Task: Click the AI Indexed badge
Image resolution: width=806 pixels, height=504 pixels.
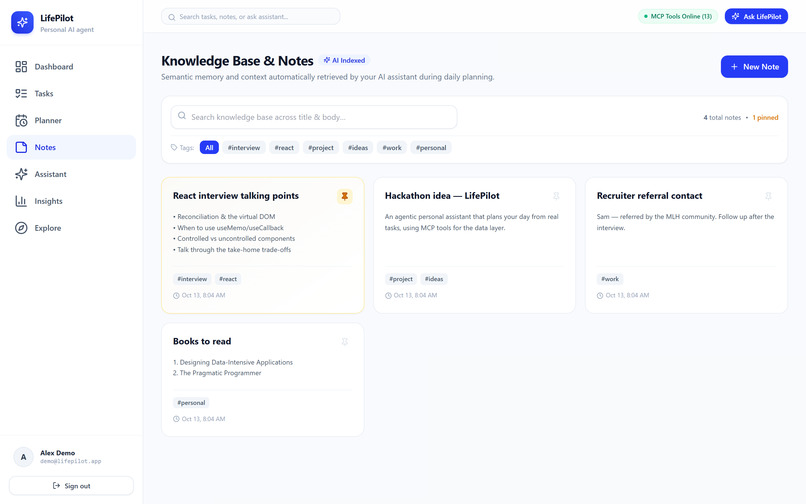Action: (344, 60)
